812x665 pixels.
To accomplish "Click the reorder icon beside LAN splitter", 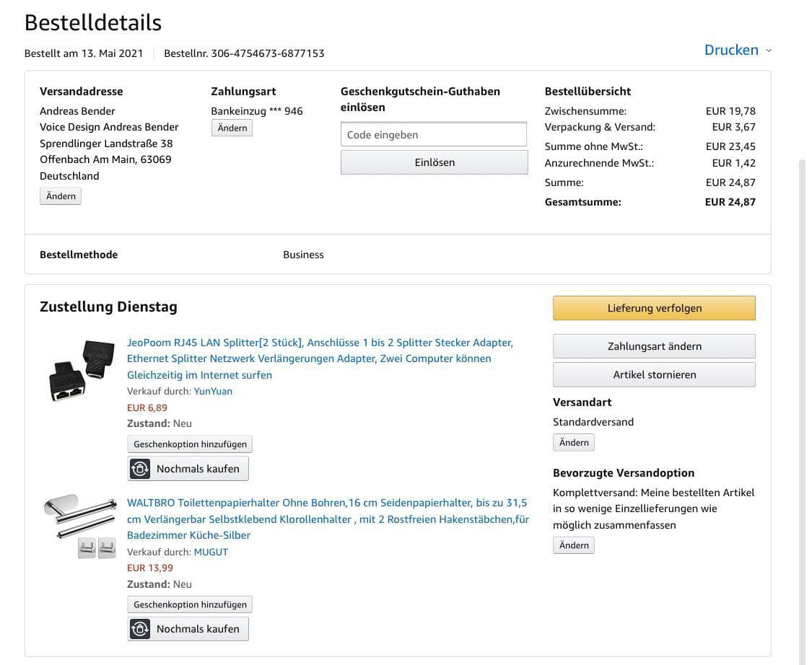I will (x=140, y=469).
